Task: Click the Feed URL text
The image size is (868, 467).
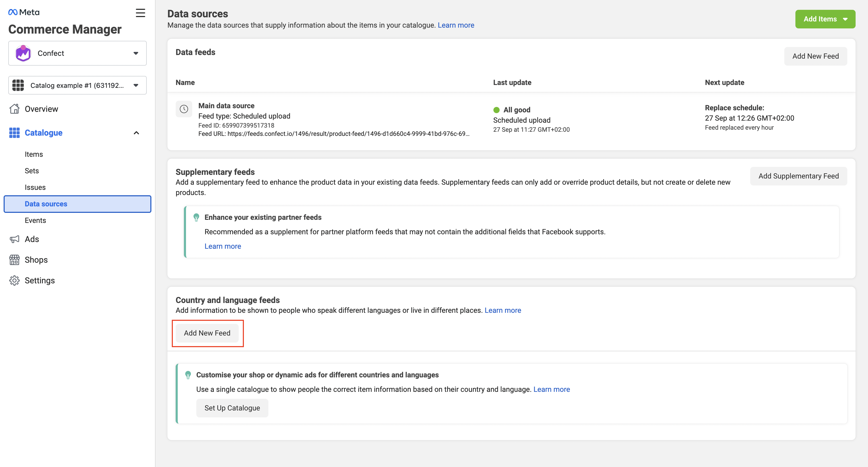Action: click(x=334, y=134)
